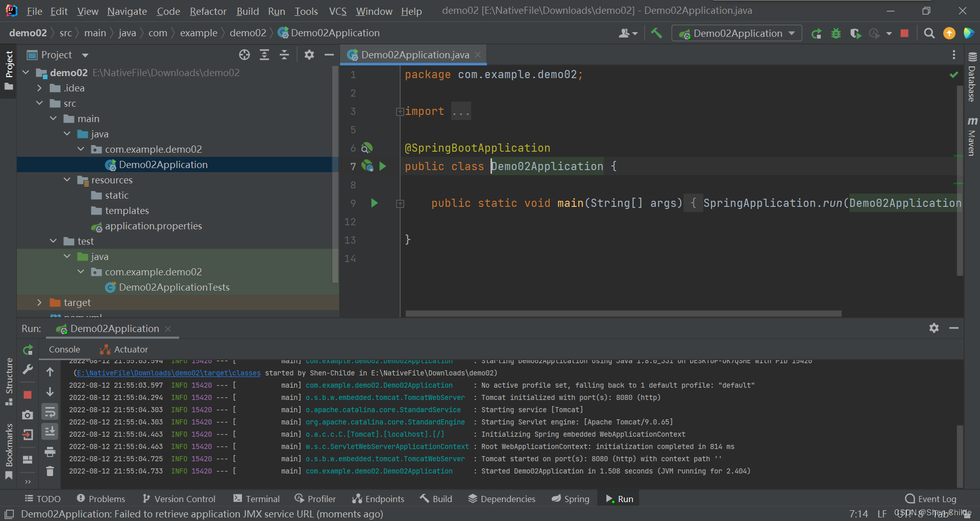Click the Build project hammer icon
Screen dimensions: 980x521
tap(656, 33)
